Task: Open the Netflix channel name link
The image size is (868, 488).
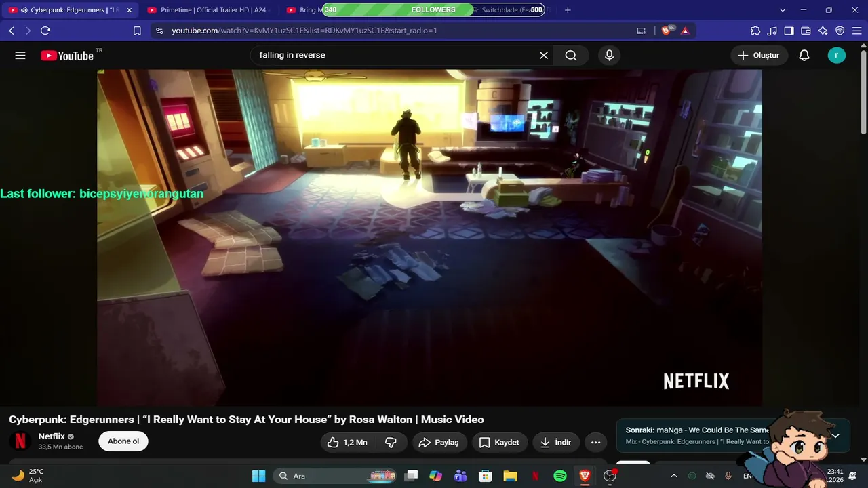Action: pos(52,436)
